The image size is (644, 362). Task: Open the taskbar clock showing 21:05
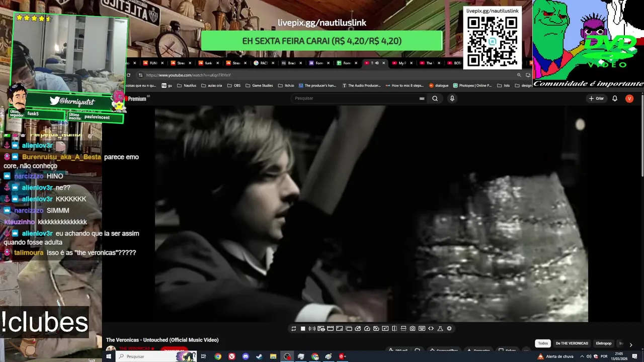(x=618, y=356)
